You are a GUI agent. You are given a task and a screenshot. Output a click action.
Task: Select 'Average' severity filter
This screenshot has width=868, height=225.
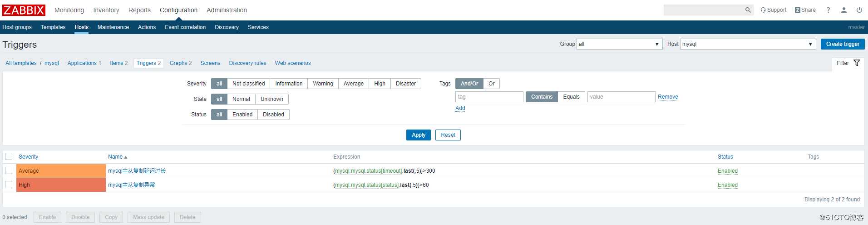[x=354, y=84]
